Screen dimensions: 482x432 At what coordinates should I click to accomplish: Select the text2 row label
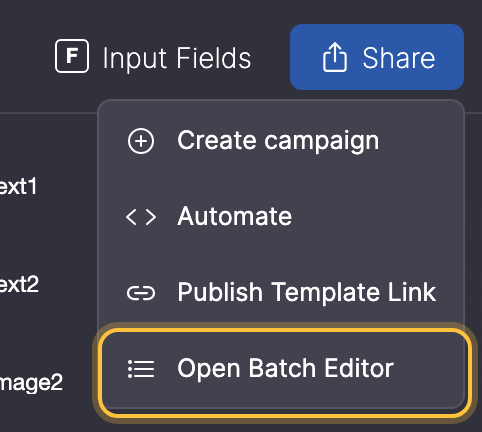(19, 284)
